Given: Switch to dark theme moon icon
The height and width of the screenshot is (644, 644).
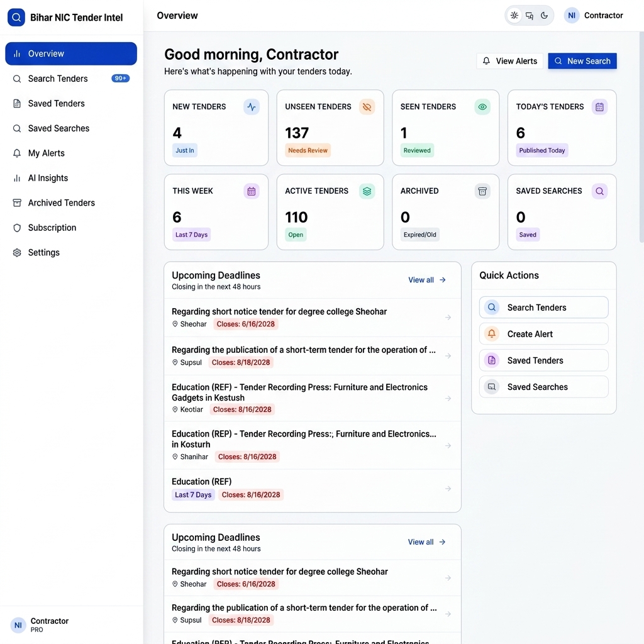Looking at the screenshot, I should (544, 16).
